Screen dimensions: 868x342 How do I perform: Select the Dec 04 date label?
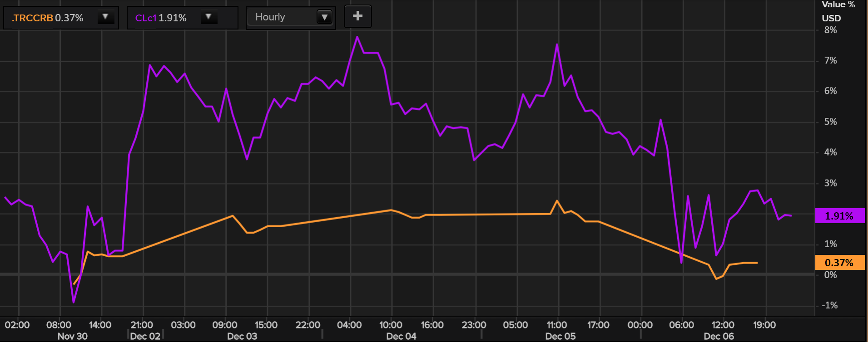pos(401,336)
